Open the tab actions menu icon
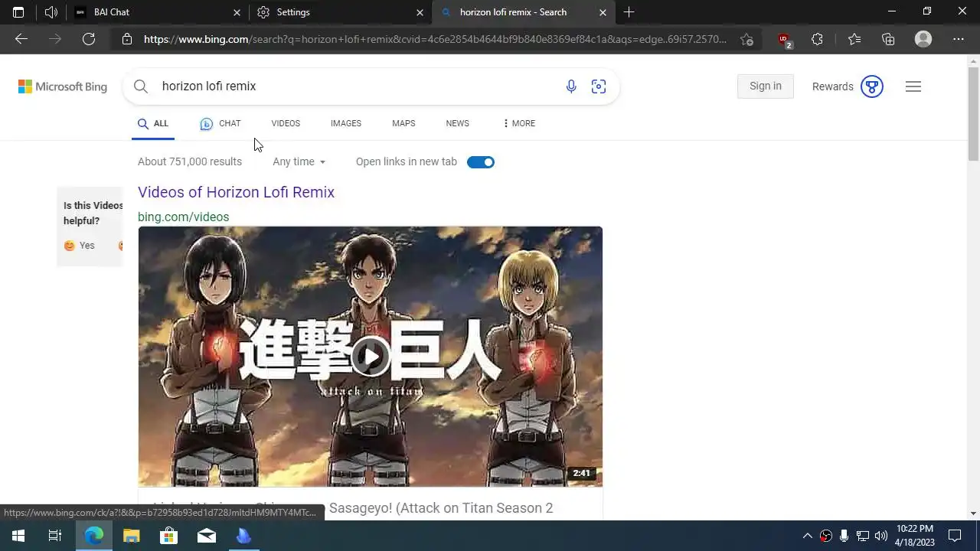This screenshot has width=980, height=551. (18, 12)
